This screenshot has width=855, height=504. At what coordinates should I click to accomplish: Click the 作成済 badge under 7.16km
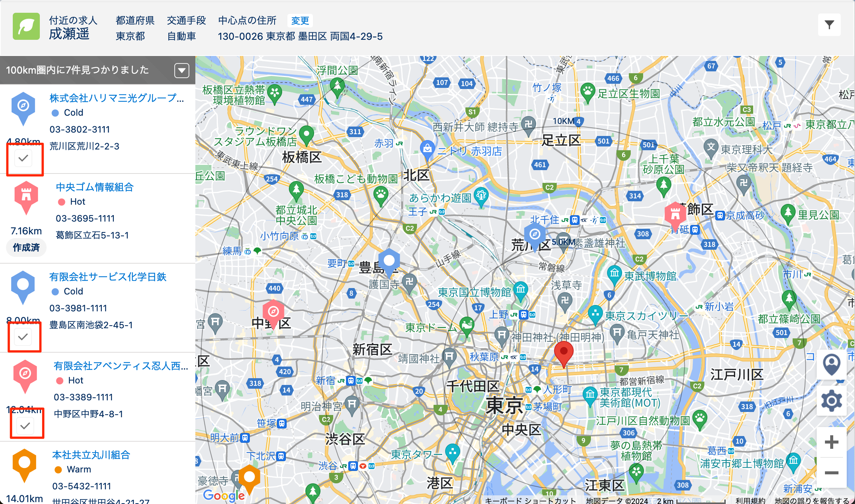26,247
